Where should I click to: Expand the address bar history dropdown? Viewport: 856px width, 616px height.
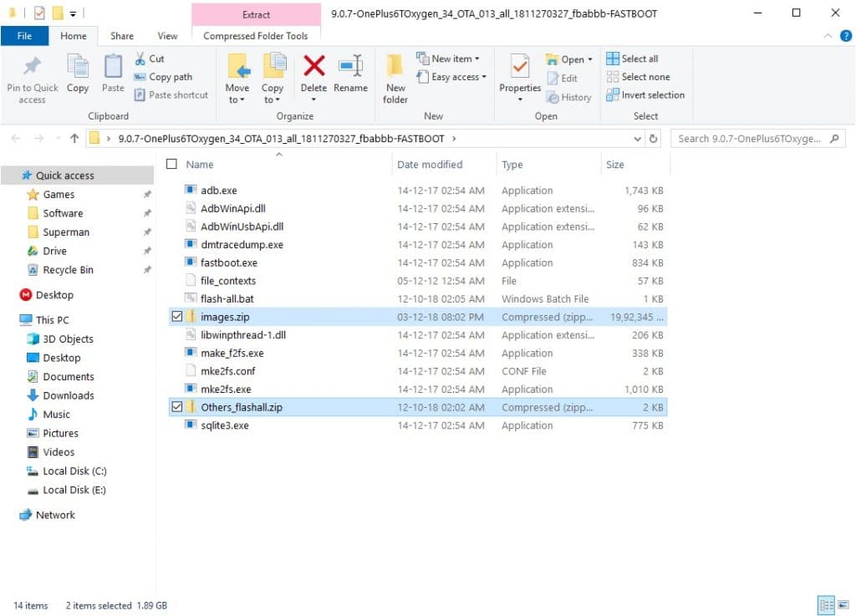coord(637,139)
